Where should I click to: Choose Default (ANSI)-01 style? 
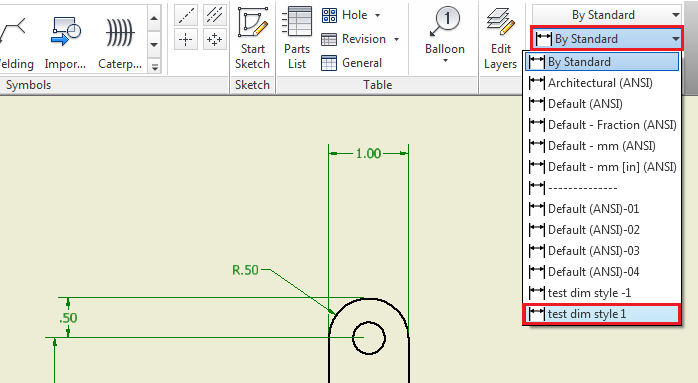(x=602, y=209)
